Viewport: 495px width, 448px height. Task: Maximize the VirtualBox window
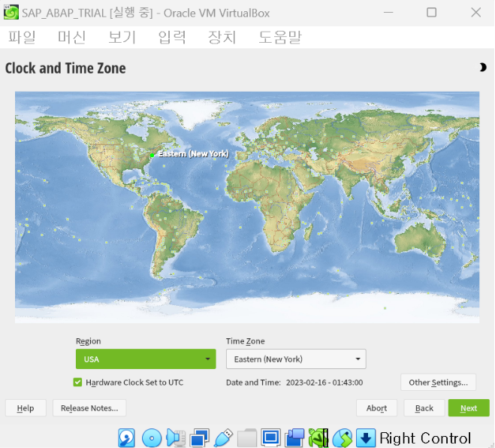pos(432,13)
